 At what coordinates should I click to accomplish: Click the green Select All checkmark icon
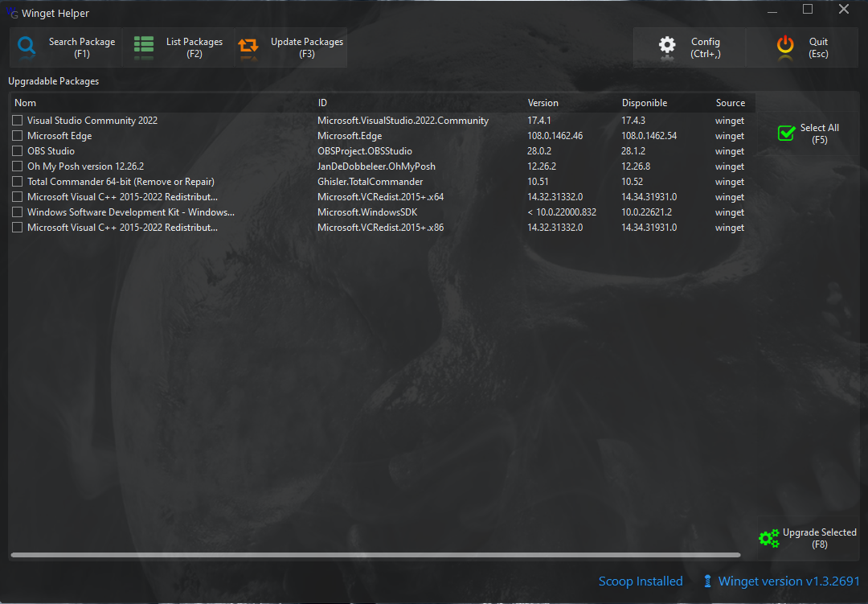coord(786,133)
